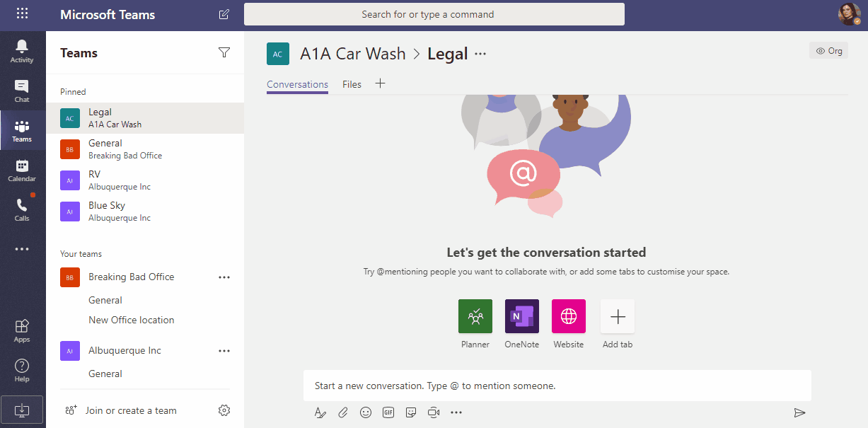Open the text Format tool in compose bar
The height and width of the screenshot is (428, 868).
tap(320, 412)
